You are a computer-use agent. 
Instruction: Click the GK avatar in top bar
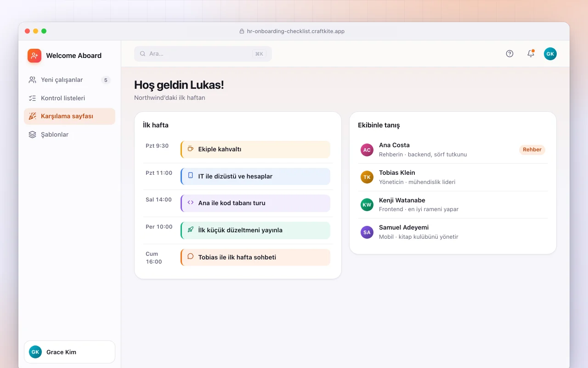click(x=550, y=54)
